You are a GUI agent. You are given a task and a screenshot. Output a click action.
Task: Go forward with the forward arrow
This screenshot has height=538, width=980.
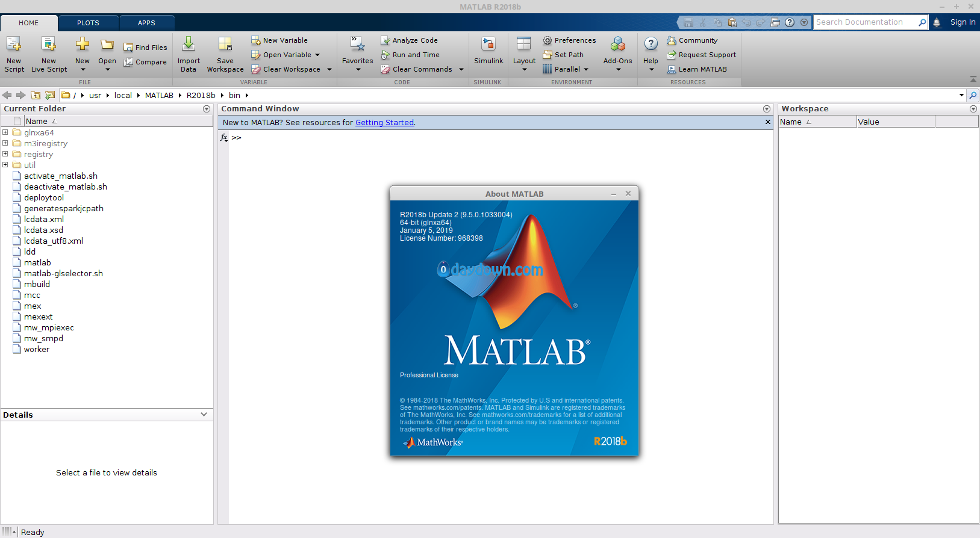point(21,95)
